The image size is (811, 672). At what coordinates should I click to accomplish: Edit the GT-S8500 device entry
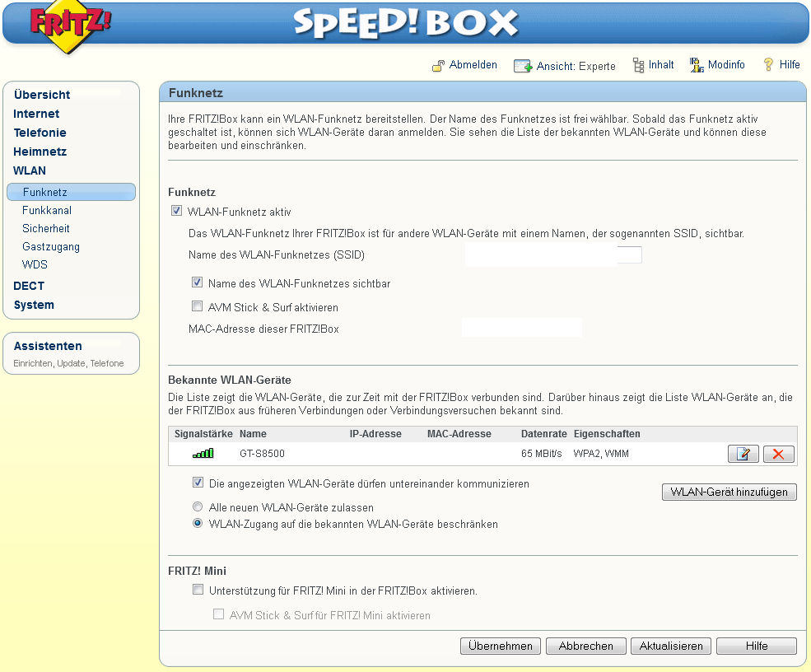click(743, 455)
